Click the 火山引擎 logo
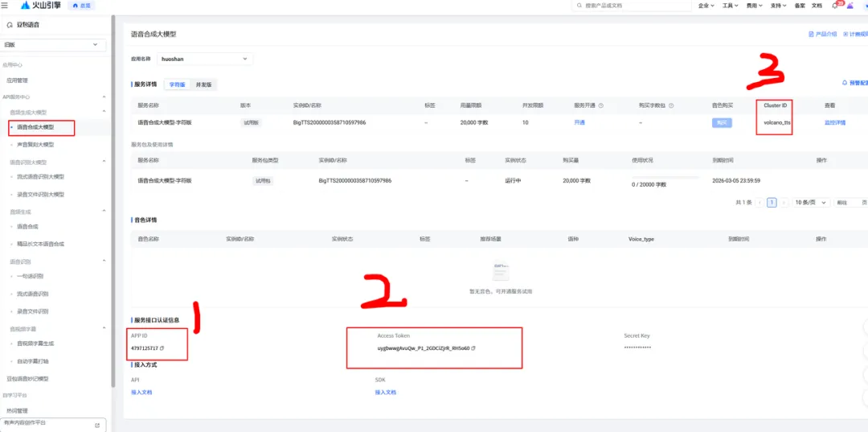This screenshot has height=432, width=868. [41, 6]
